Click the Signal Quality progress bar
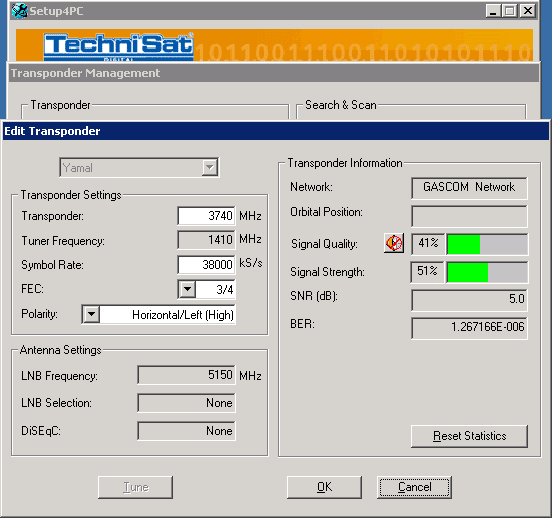Viewport: 552px width, 518px height. click(487, 244)
